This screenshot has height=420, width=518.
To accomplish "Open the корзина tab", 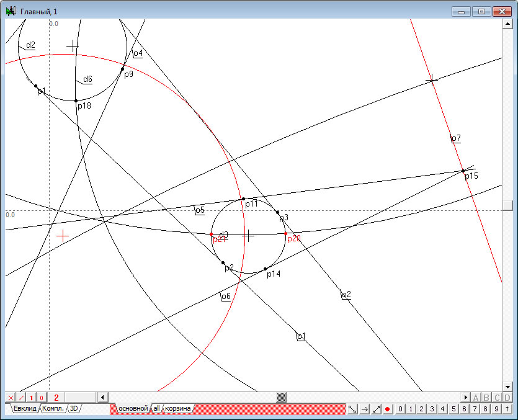I will (x=177, y=408).
